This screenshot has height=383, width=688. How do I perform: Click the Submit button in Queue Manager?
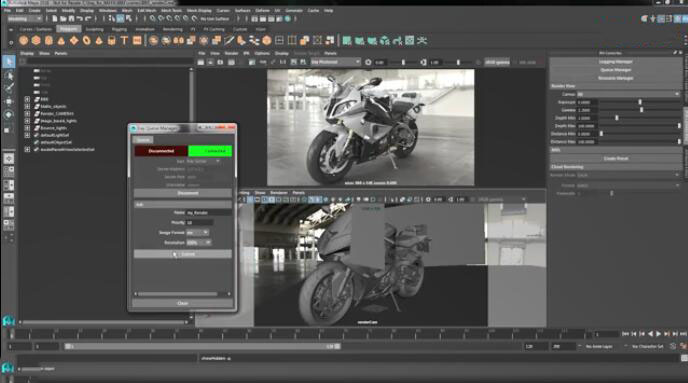click(x=183, y=254)
